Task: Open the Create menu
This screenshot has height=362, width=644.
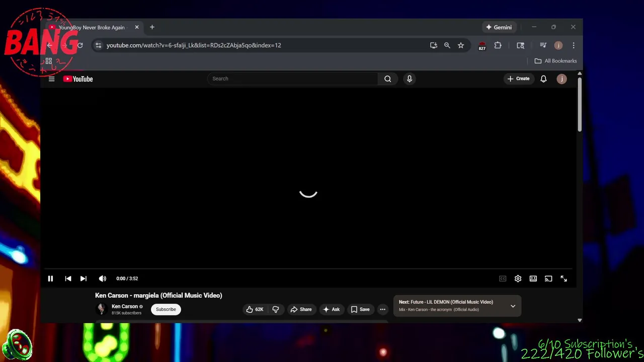Action: point(518,78)
